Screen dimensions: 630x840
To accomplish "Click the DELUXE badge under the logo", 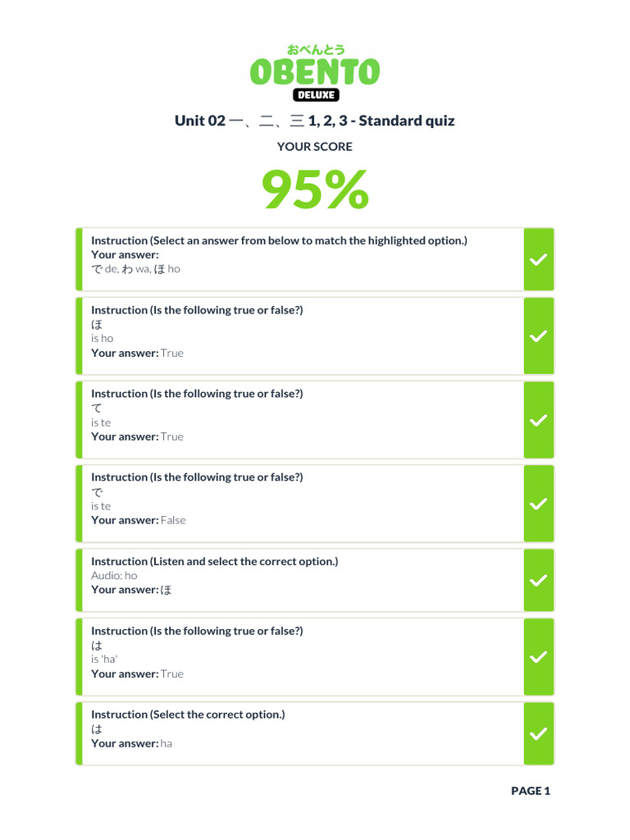I will click(x=315, y=94).
